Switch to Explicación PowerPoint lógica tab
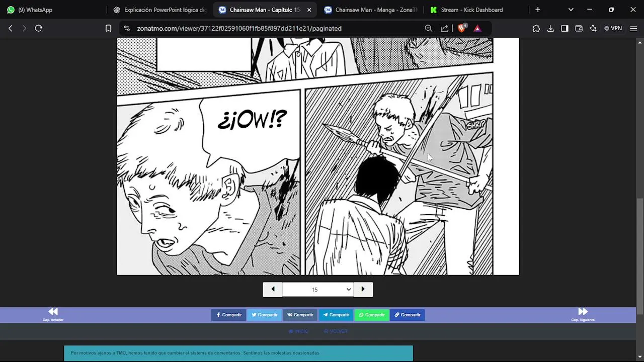Viewport: 644px width, 362px height. click(160, 10)
